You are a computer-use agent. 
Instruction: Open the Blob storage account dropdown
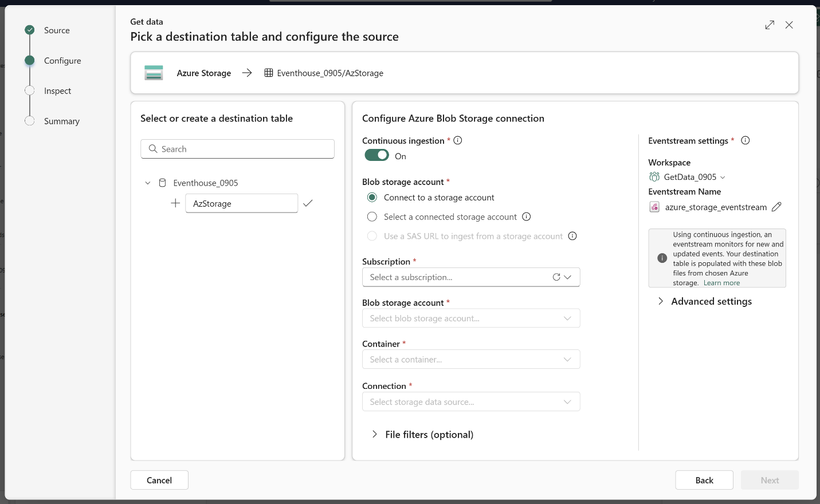tap(471, 318)
